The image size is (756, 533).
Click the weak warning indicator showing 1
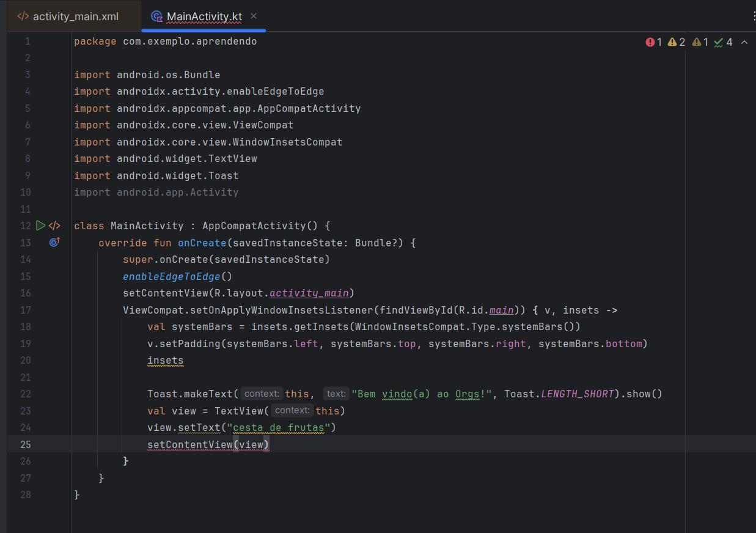pos(700,42)
